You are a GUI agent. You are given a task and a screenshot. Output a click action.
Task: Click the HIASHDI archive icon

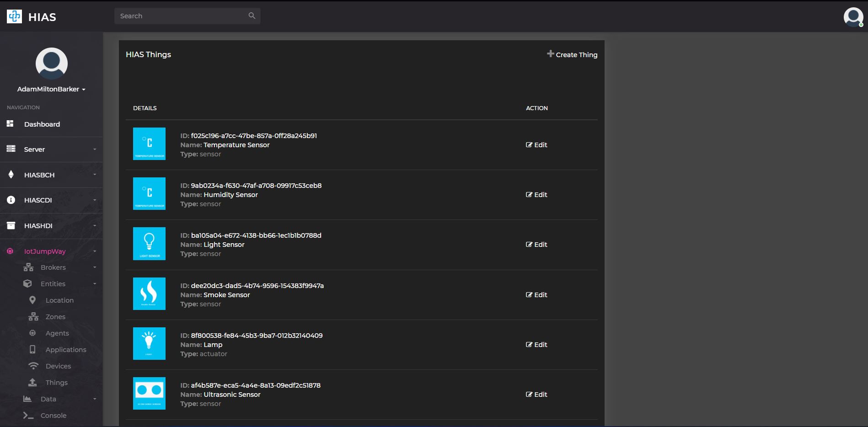click(x=11, y=225)
